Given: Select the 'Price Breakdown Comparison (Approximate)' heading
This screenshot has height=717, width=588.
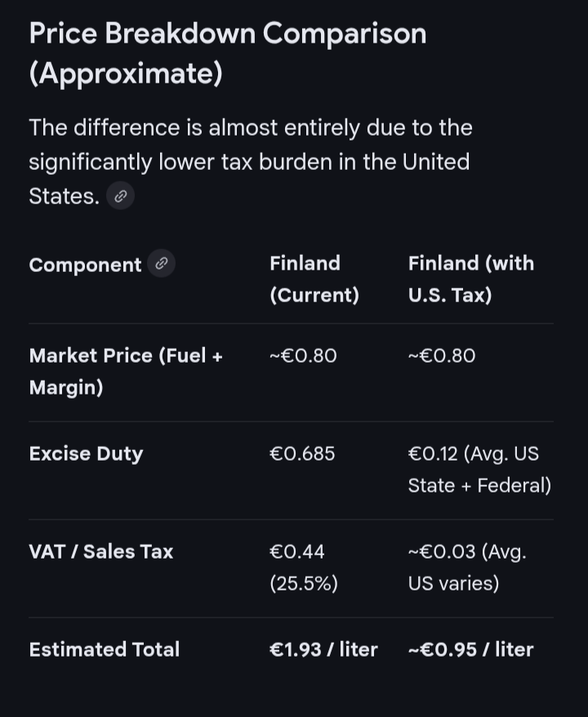Looking at the screenshot, I should [228, 53].
